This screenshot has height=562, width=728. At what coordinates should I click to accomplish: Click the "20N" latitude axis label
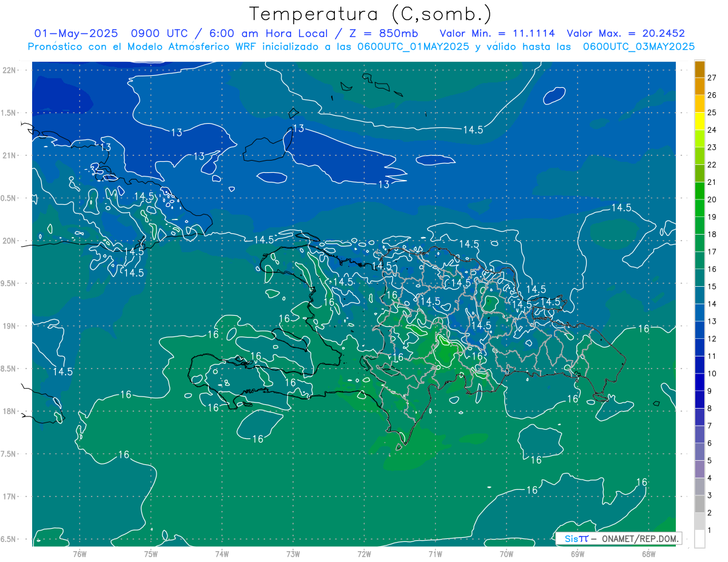[9, 241]
